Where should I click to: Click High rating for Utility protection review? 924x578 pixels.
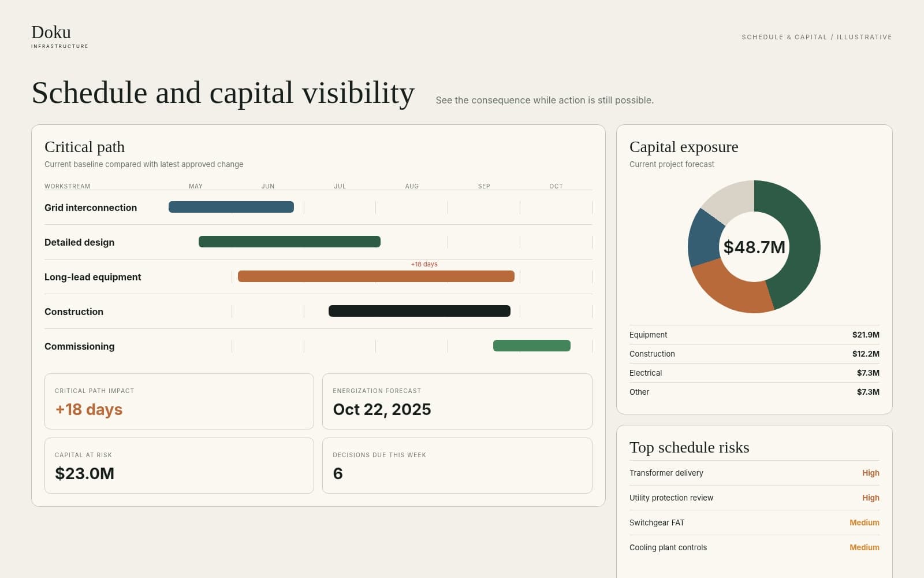(871, 498)
